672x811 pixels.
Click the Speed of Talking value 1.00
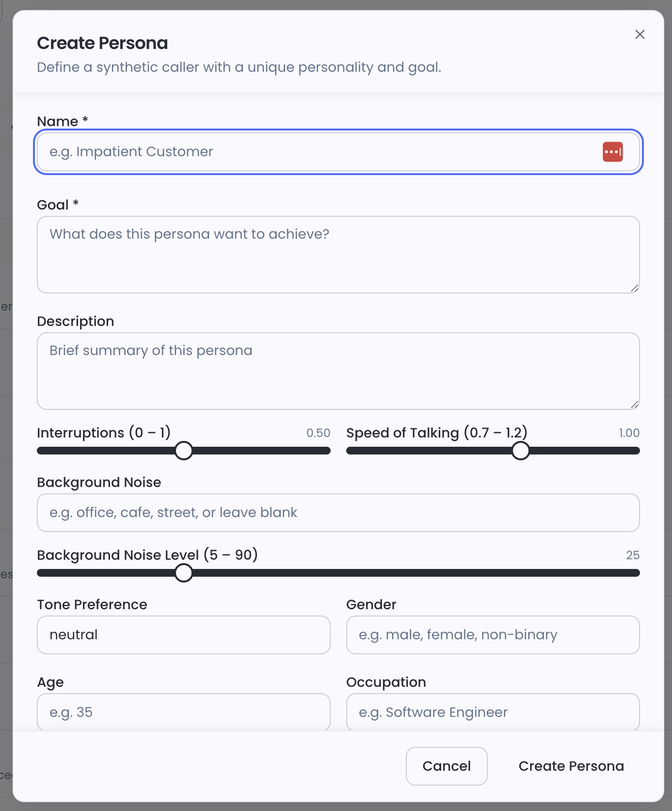[629, 433]
